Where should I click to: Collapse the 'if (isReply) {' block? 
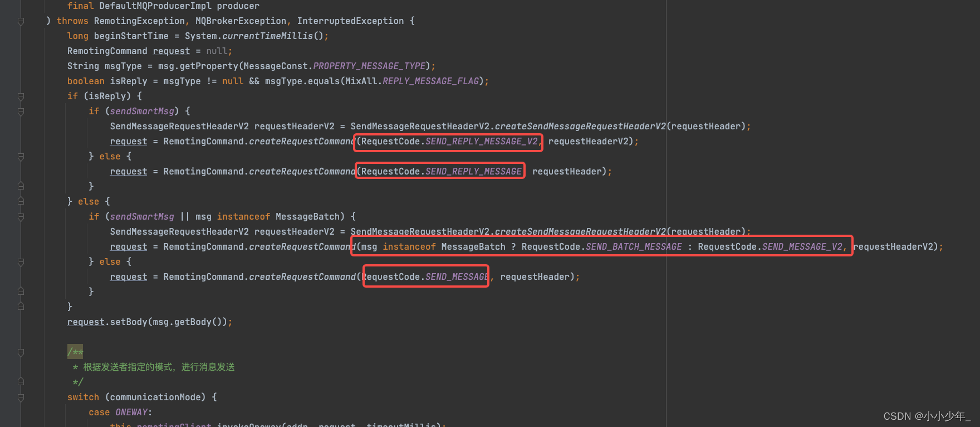(x=21, y=96)
